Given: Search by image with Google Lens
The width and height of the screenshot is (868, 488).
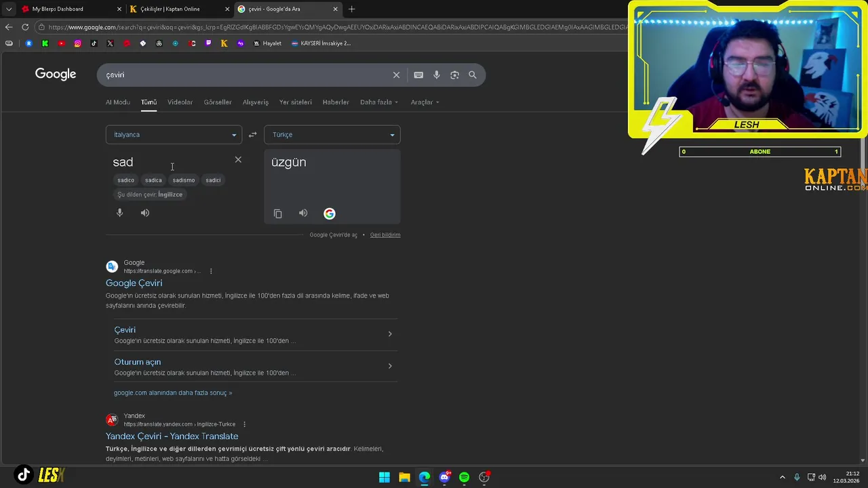Looking at the screenshot, I should click(x=454, y=75).
